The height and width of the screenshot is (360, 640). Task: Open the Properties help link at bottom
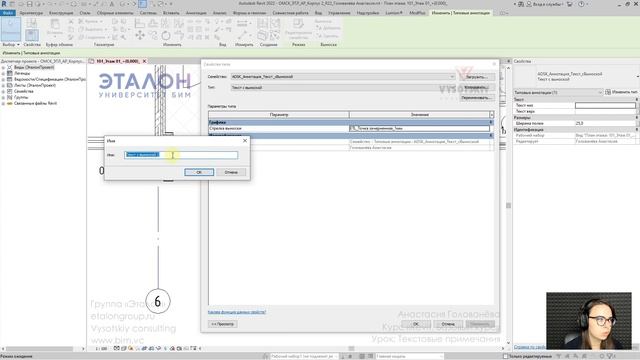click(529, 347)
